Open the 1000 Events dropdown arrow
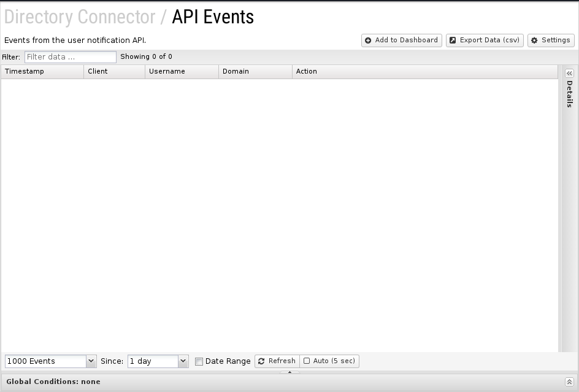Screen dimensions: 579x392 91,361
